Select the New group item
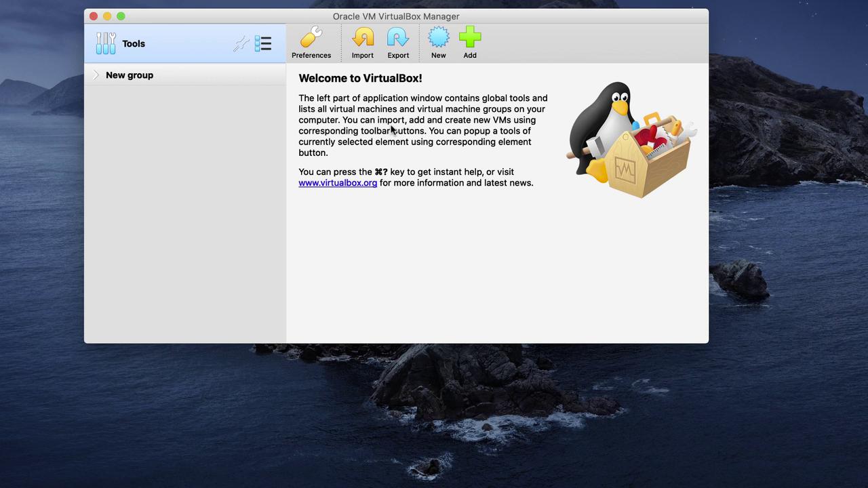868x488 pixels. point(130,75)
